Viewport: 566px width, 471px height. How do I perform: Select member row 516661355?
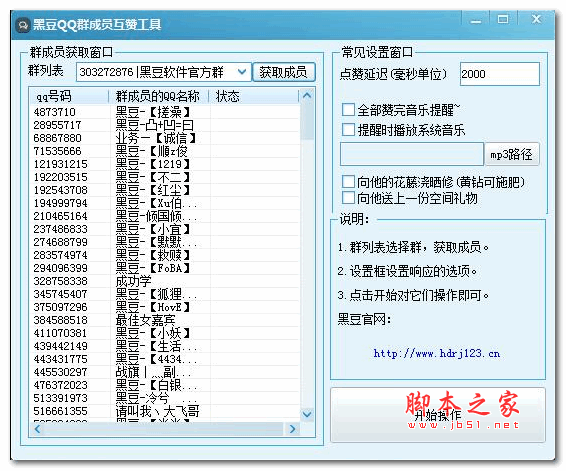click(165, 411)
